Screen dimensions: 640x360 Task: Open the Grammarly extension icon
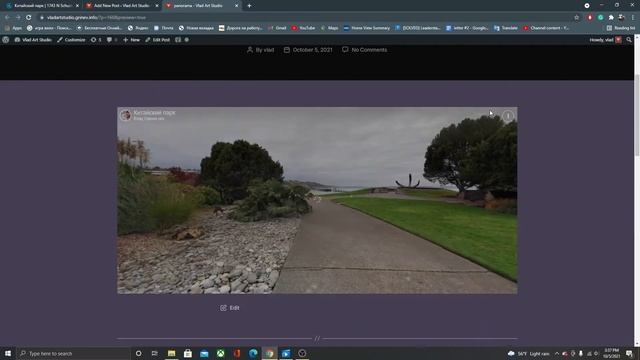point(600,17)
